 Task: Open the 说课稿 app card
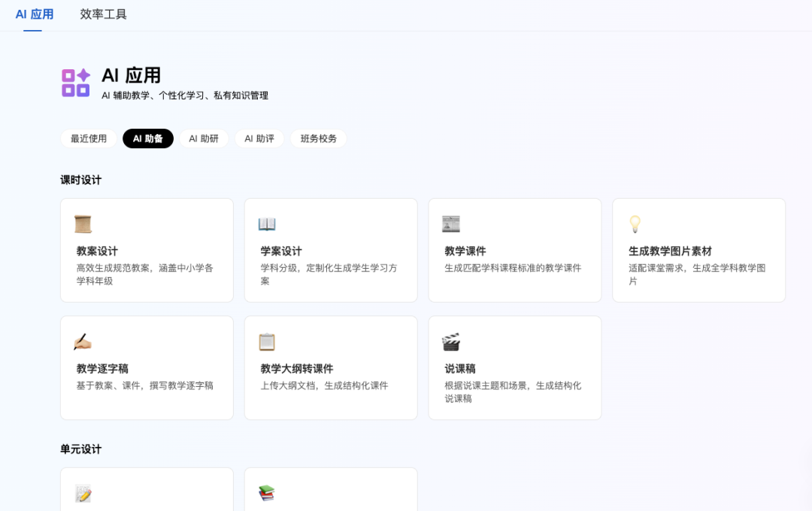[x=514, y=367]
